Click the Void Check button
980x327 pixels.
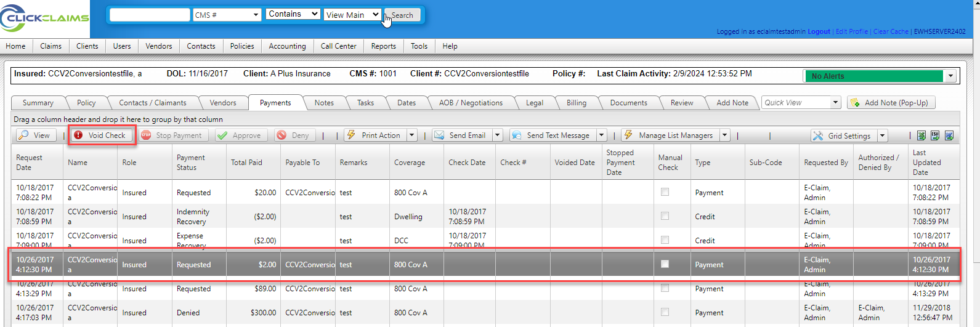(102, 135)
